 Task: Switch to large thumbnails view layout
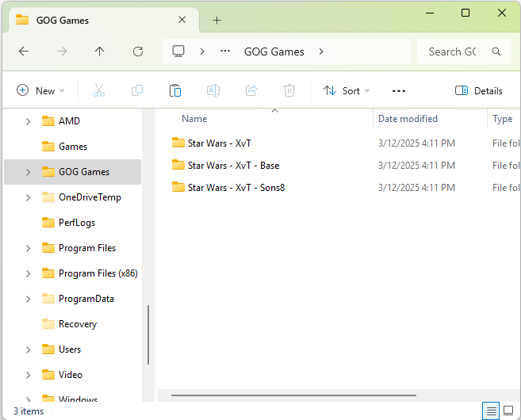pos(508,410)
